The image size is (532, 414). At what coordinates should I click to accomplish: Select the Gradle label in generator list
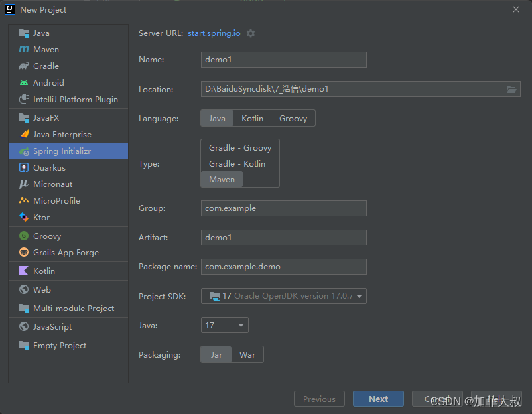46,66
